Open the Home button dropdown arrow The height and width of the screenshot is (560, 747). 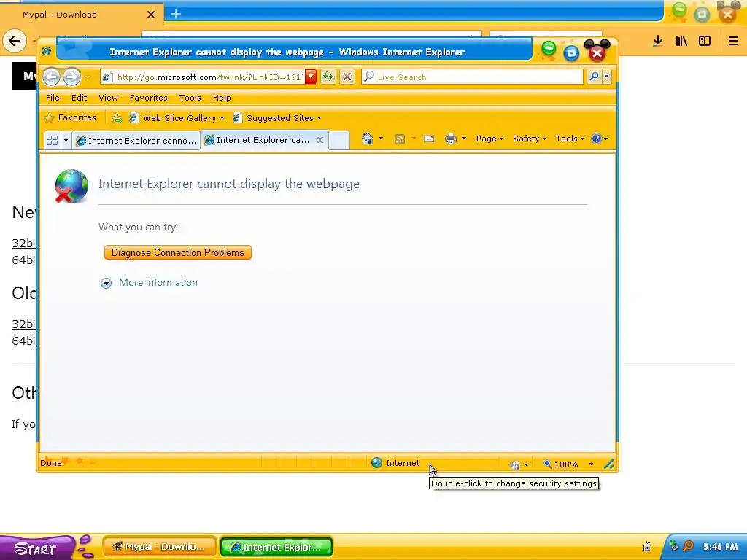click(x=381, y=139)
